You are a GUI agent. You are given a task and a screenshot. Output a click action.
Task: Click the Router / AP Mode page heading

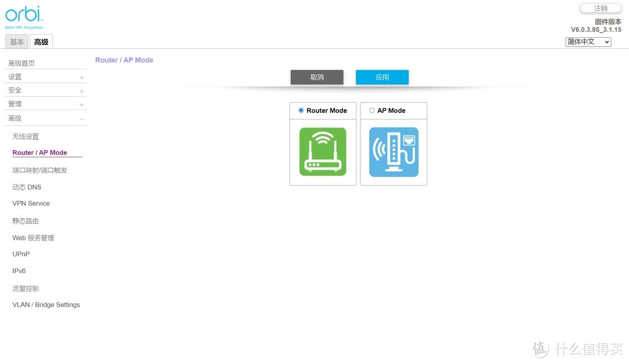(x=125, y=60)
